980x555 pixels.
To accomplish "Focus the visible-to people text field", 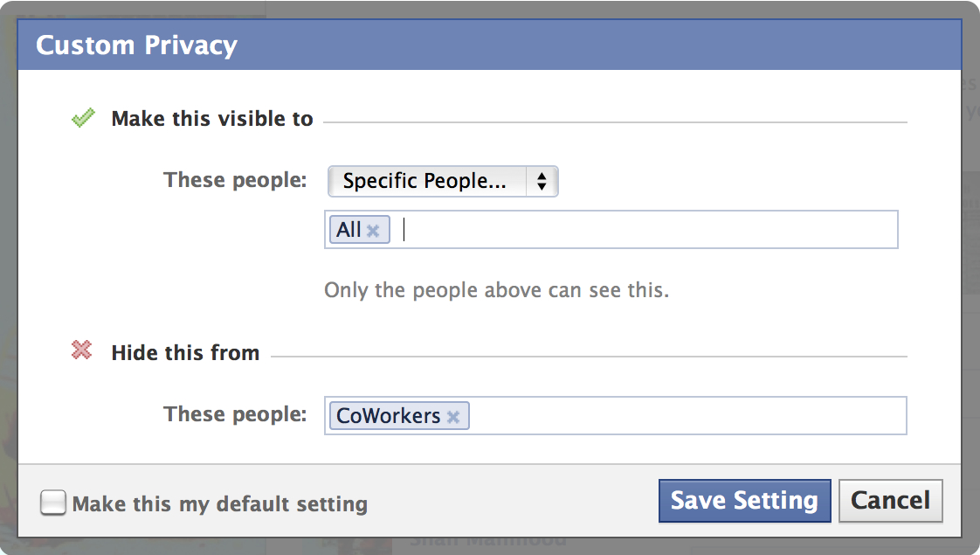I will tap(646, 230).
